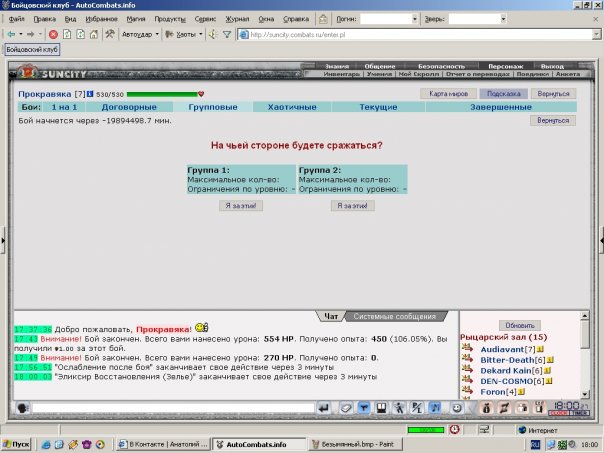Open the crossed hammers tools icon

click(x=110, y=34)
